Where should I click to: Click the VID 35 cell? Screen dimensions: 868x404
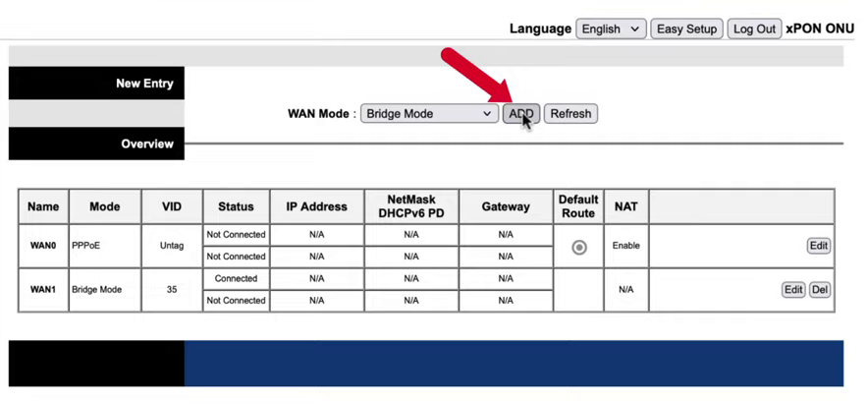(x=172, y=290)
